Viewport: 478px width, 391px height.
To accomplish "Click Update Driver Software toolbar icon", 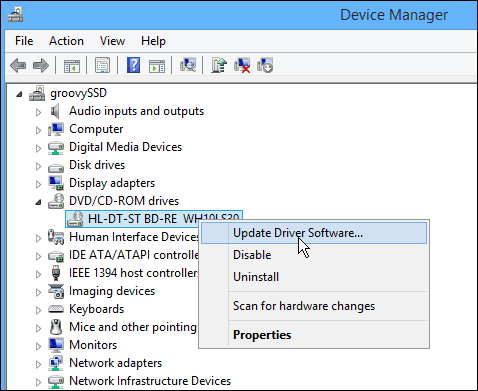I will pos(219,65).
